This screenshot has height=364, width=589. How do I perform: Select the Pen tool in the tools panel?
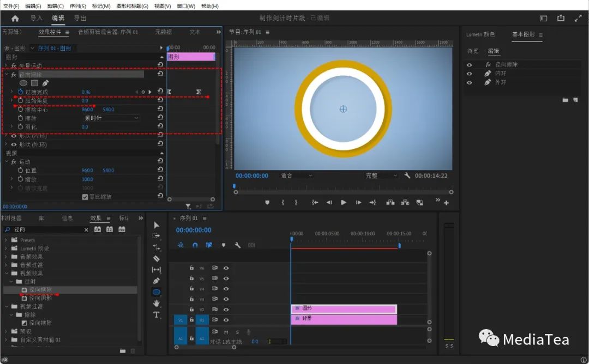157,281
